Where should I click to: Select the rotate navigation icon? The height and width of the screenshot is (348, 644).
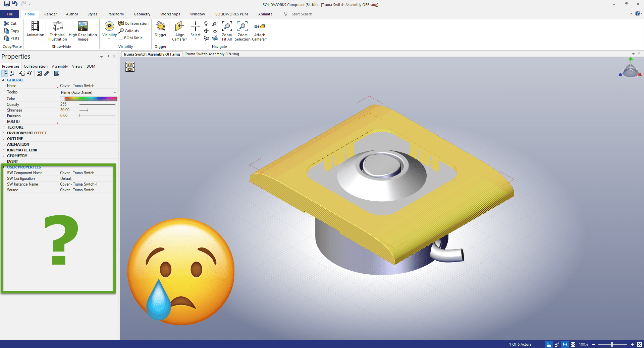[206, 23]
